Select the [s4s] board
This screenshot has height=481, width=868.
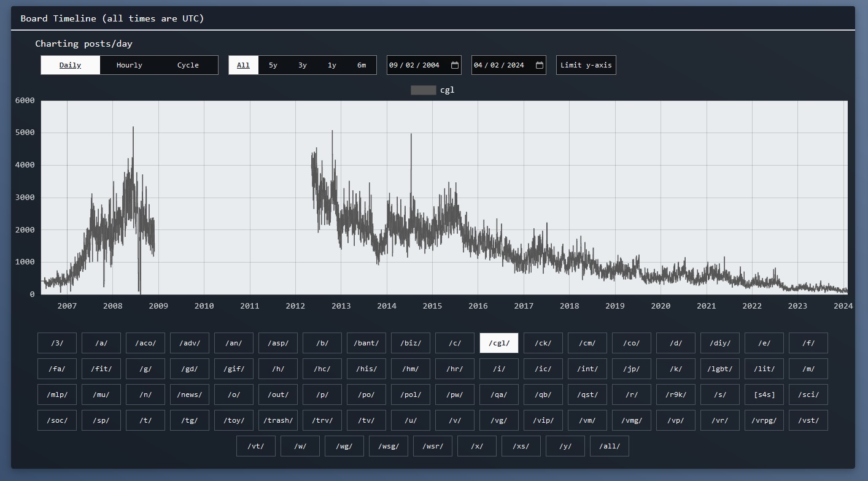(x=764, y=394)
